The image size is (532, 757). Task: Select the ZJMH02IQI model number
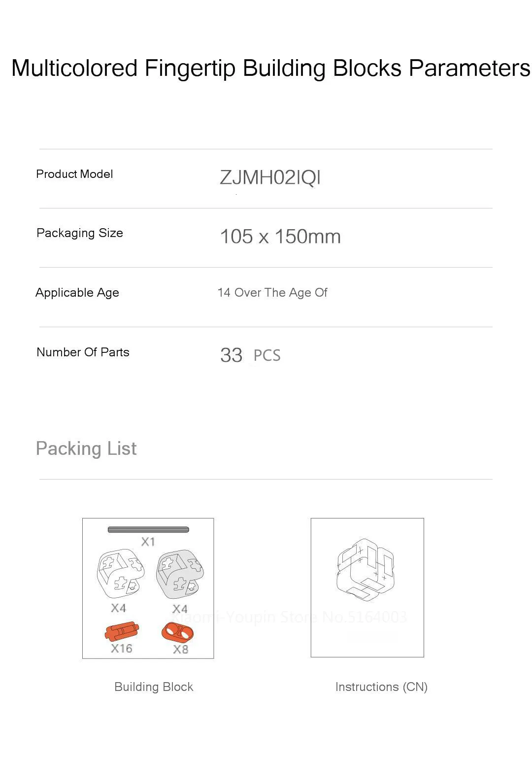coord(270,177)
